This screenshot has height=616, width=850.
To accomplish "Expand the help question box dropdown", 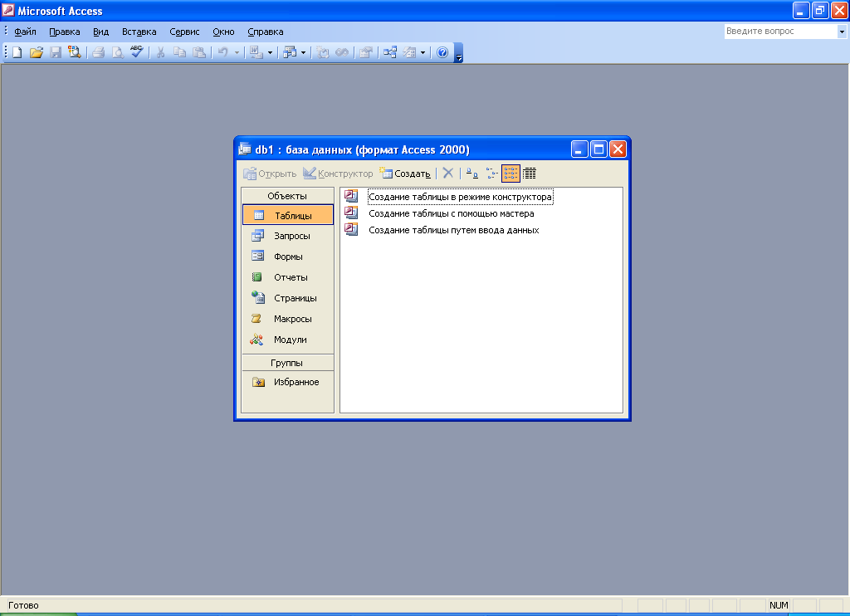I will [x=842, y=32].
